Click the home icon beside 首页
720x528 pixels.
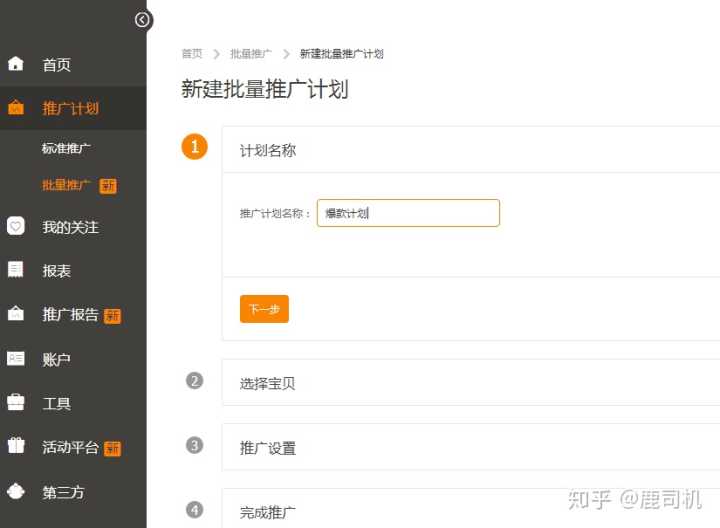16,63
